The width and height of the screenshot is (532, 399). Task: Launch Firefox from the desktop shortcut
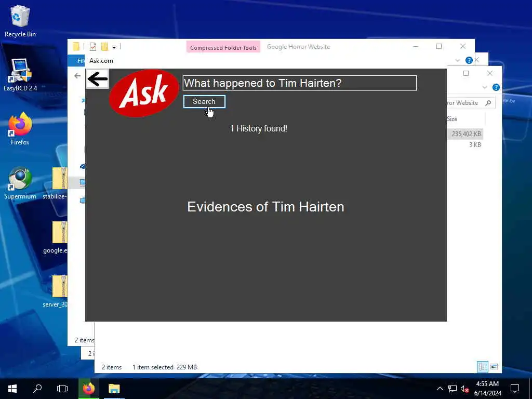coord(20,129)
